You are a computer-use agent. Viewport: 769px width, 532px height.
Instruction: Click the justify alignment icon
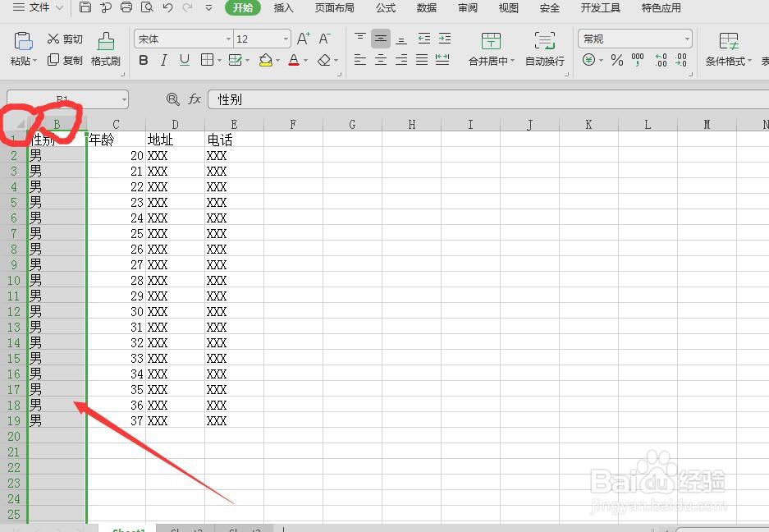point(422,60)
